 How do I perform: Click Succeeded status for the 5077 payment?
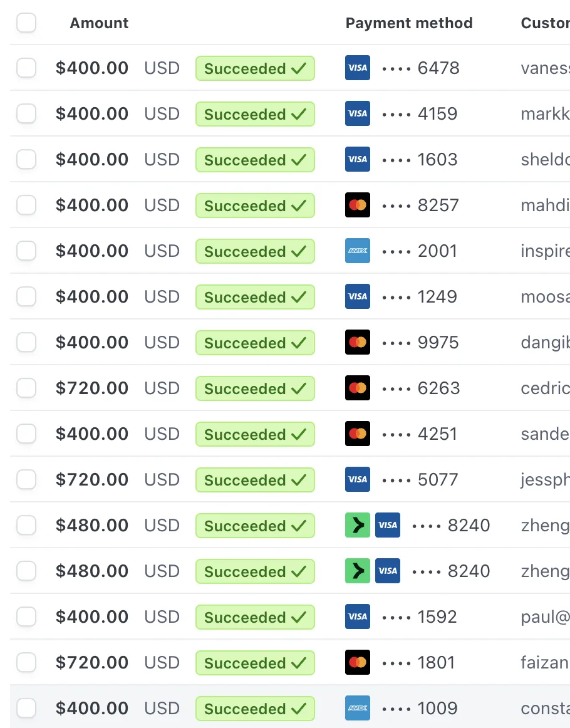(x=255, y=480)
